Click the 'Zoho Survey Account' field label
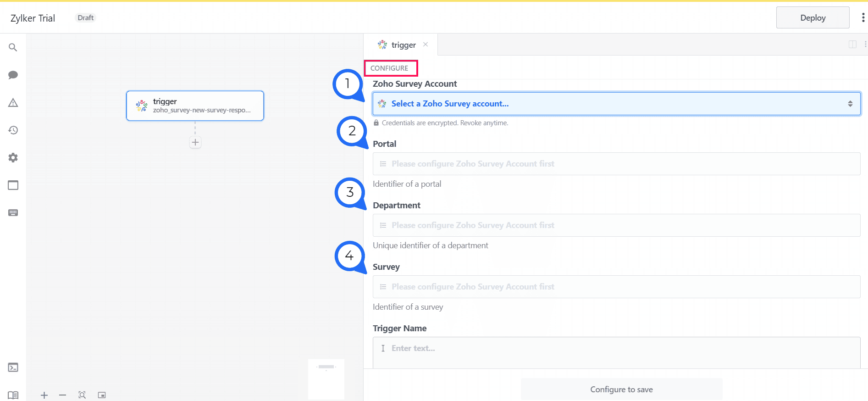This screenshot has height=401, width=868. pyautogui.click(x=415, y=84)
